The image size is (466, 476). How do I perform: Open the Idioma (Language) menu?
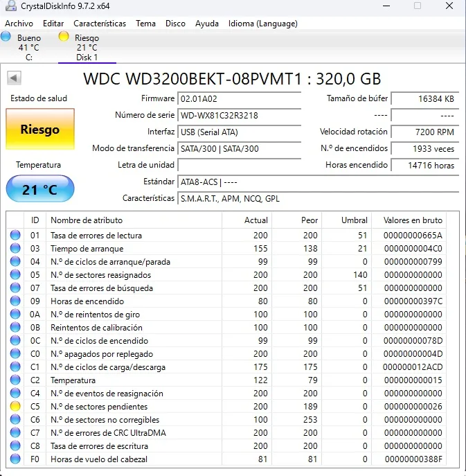pyautogui.click(x=262, y=24)
